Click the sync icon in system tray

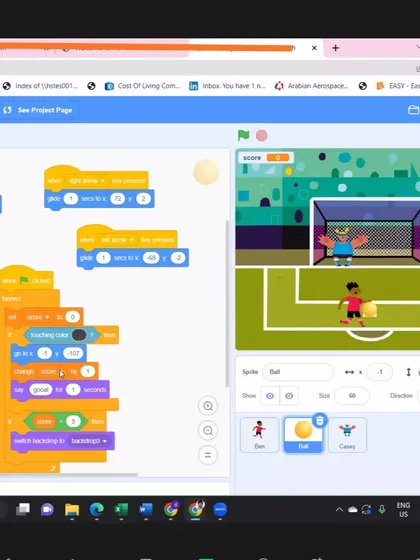366,510
